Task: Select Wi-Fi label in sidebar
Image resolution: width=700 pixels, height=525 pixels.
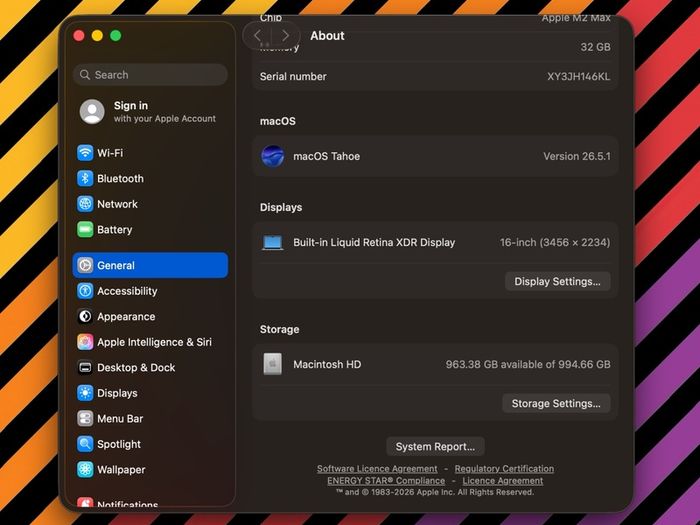Action: (x=110, y=153)
